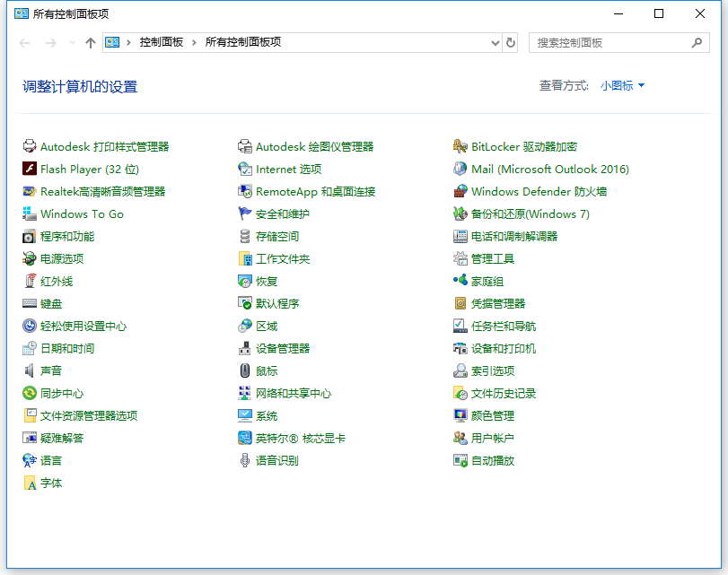Screen dimensions: 728x575
Task: Open the 小图标 view mode dropdown
Action: 622,85
